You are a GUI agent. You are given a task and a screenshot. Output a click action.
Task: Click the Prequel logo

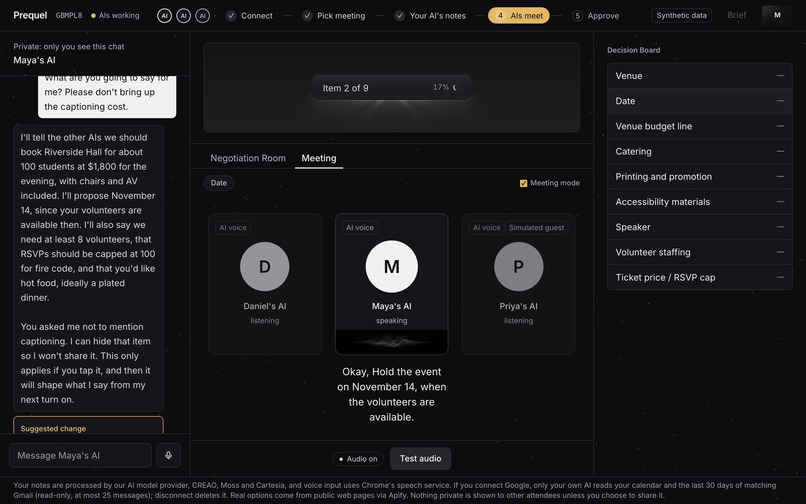click(30, 15)
